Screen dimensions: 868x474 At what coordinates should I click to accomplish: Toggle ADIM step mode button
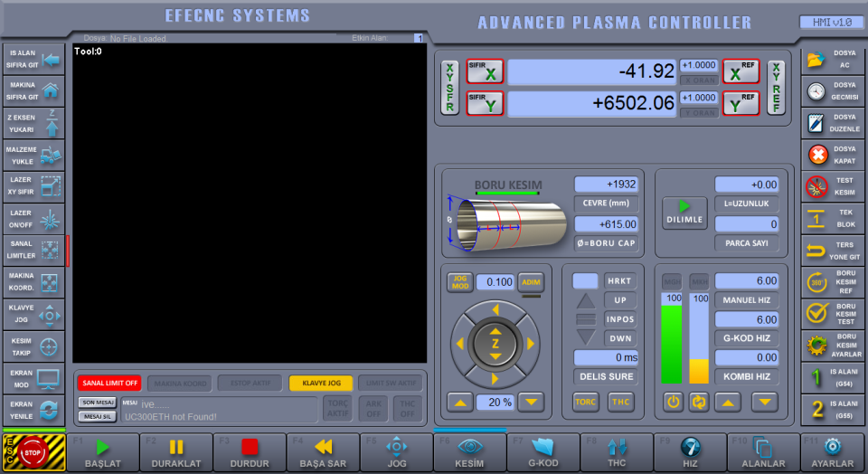click(531, 282)
